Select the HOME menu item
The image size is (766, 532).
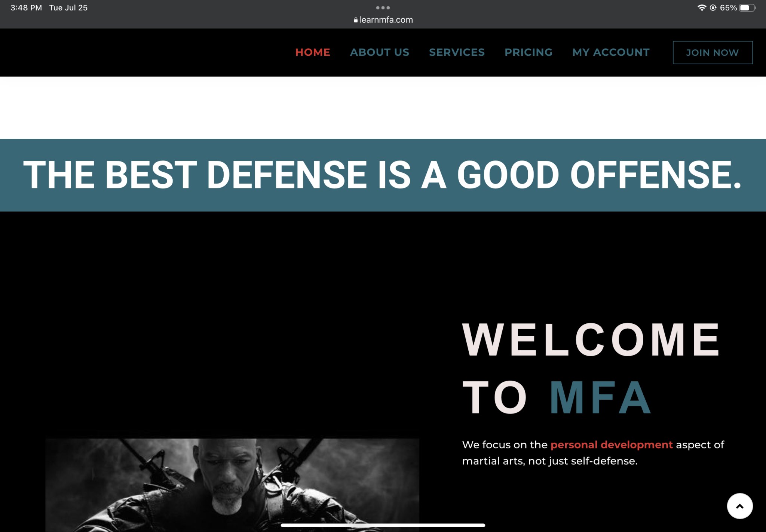pyautogui.click(x=313, y=52)
